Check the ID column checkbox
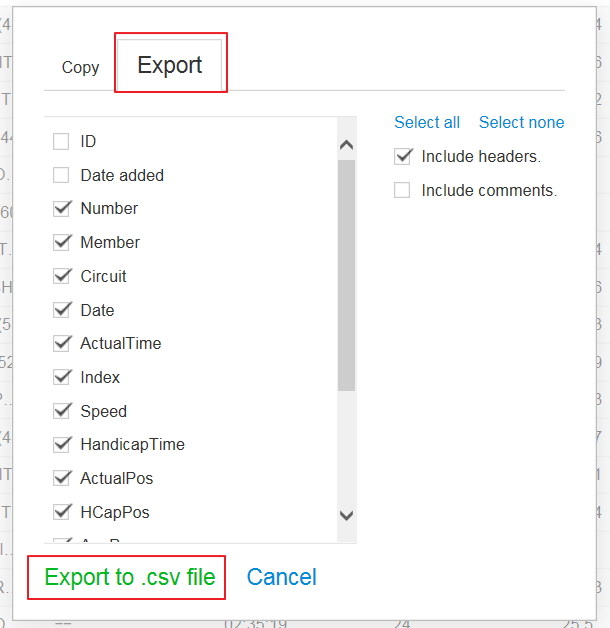The width and height of the screenshot is (610, 628). point(61,141)
